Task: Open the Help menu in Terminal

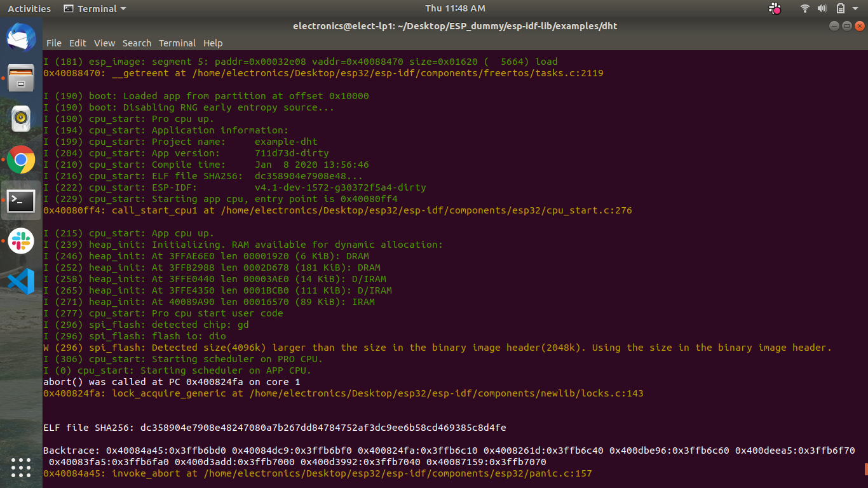Action: tap(213, 43)
